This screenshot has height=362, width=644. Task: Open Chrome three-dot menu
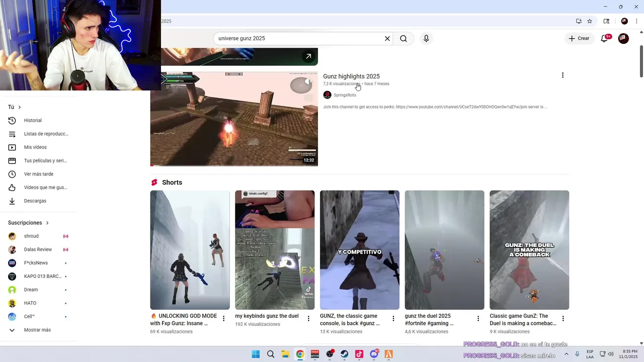click(636, 21)
